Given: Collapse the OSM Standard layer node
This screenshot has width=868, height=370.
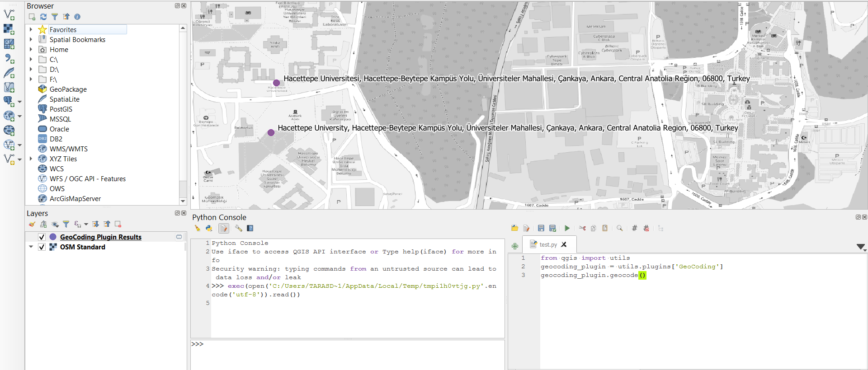Looking at the screenshot, I should point(31,247).
